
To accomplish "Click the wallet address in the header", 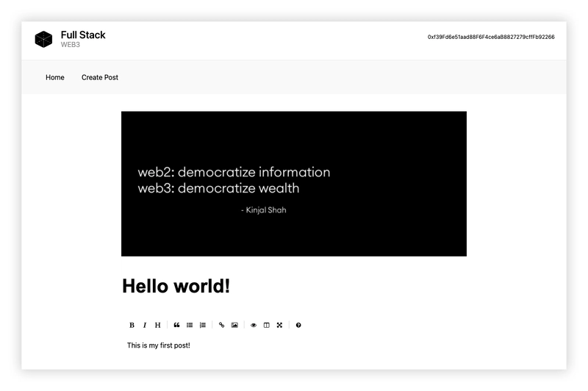I will 491,37.
